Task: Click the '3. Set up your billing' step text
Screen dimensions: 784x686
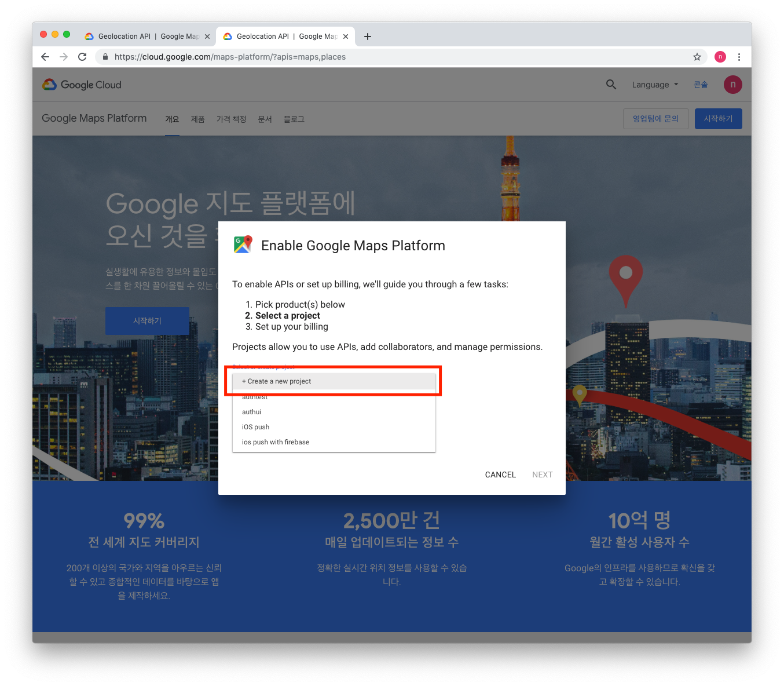Action: 287,327
